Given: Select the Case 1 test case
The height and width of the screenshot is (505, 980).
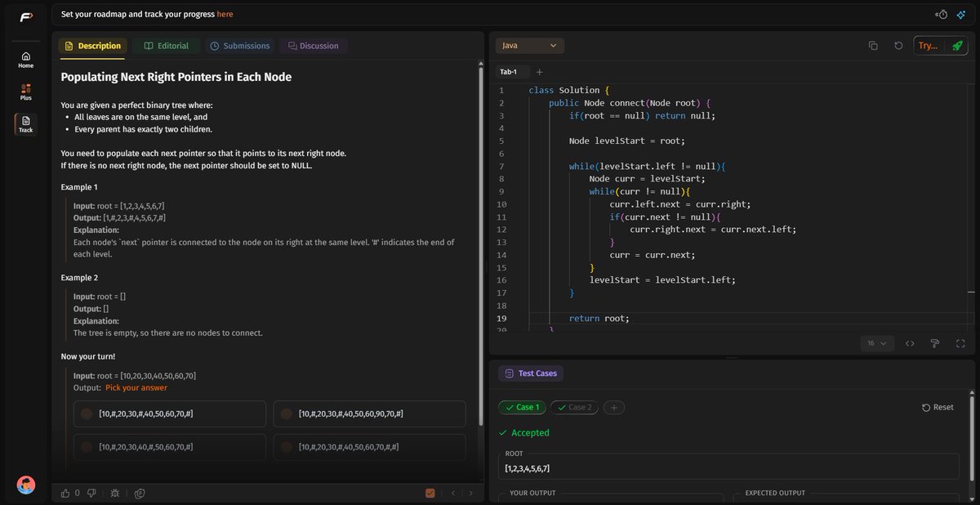Looking at the screenshot, I should [522, 407].
